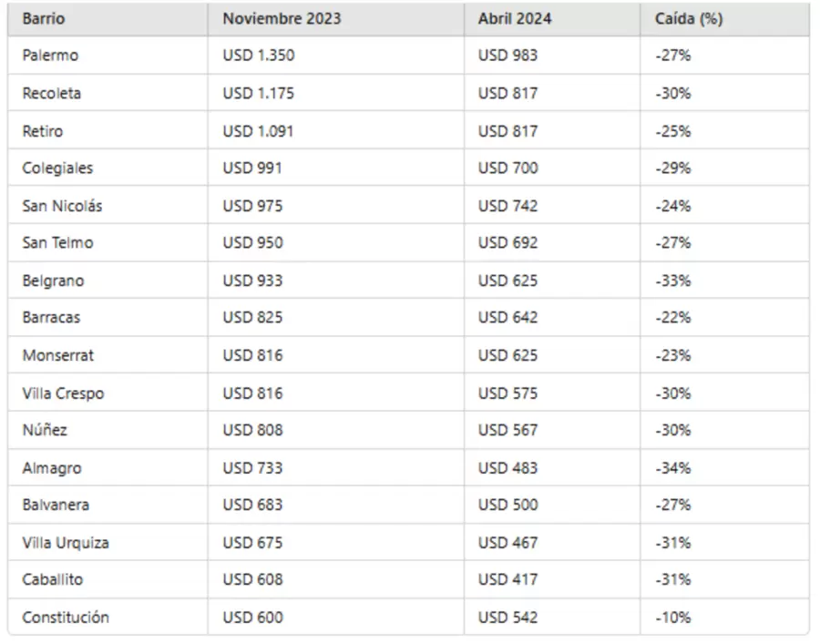Select Almagro's -34% drop cell
820x644 pixels.
tap(673, 468)
